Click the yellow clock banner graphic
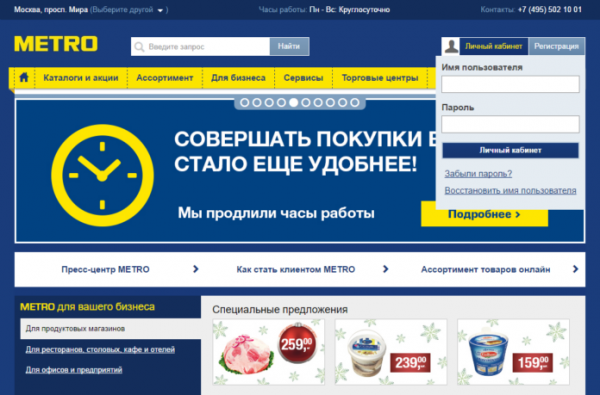This screenshot has height=395, width=600. pos(102,175)
